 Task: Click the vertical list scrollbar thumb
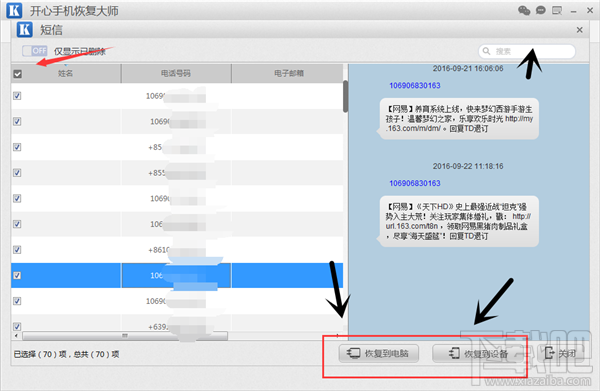click(346, 96)
